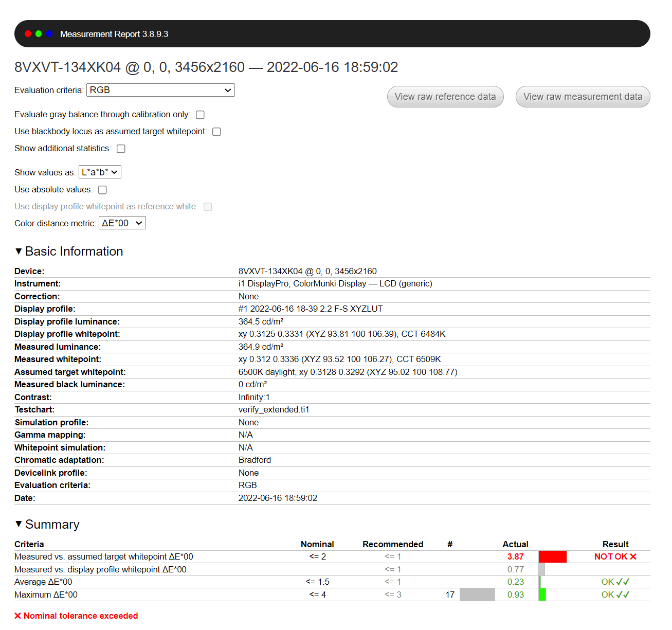
Task: Click the red dot in the header
Action: coord(28,34)
